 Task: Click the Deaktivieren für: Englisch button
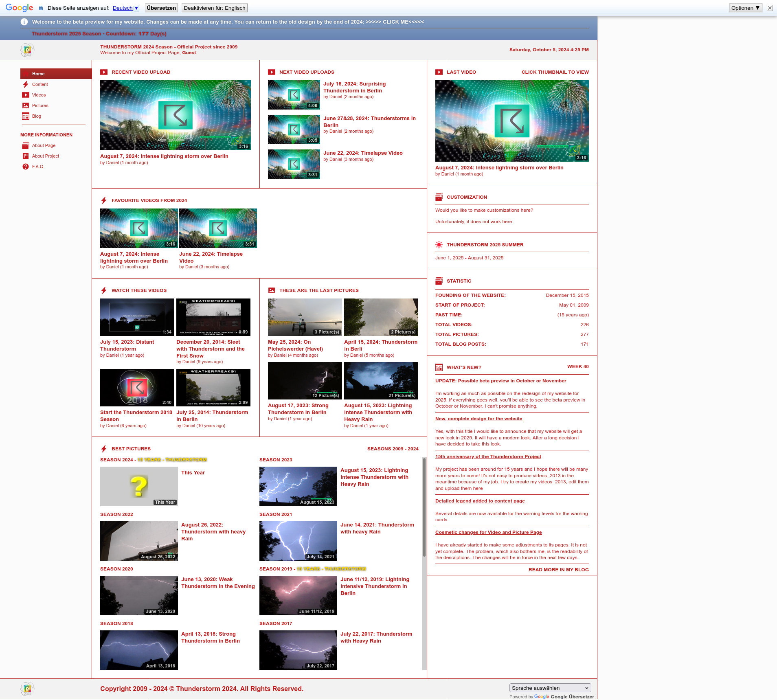[x=214, y=8]
